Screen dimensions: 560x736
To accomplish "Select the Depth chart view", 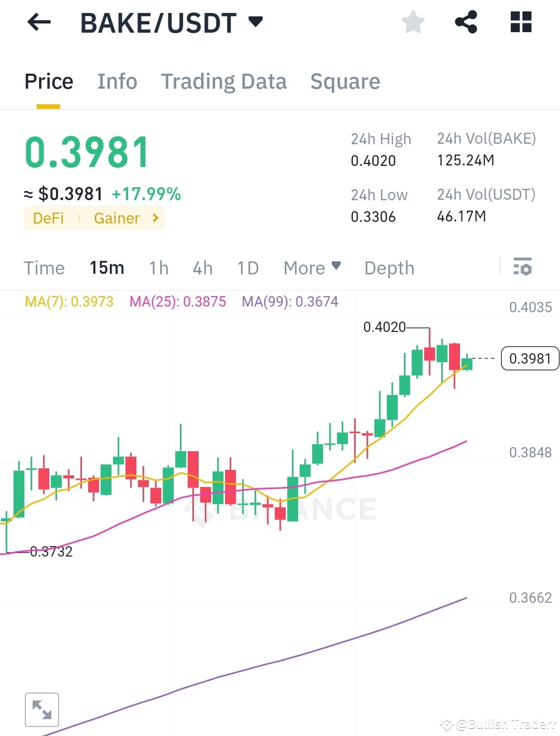I will pyautogui.click(x=389, y=268).
